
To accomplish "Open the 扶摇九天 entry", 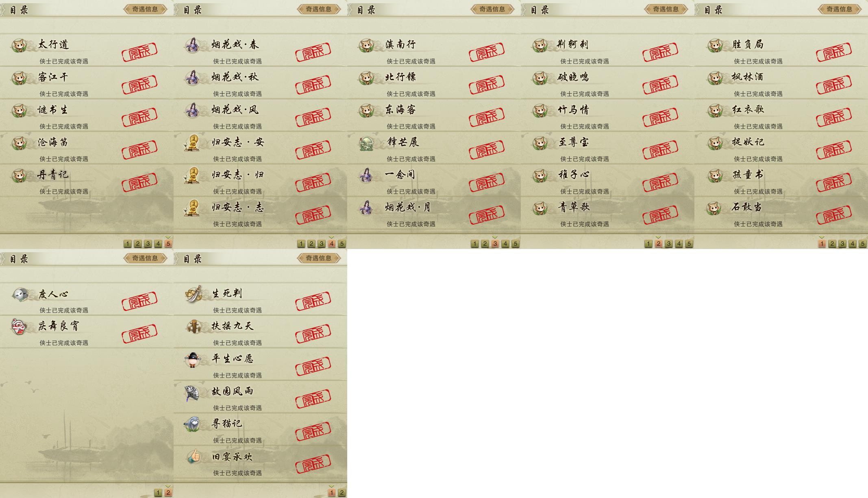I will [x=260, y=332].
